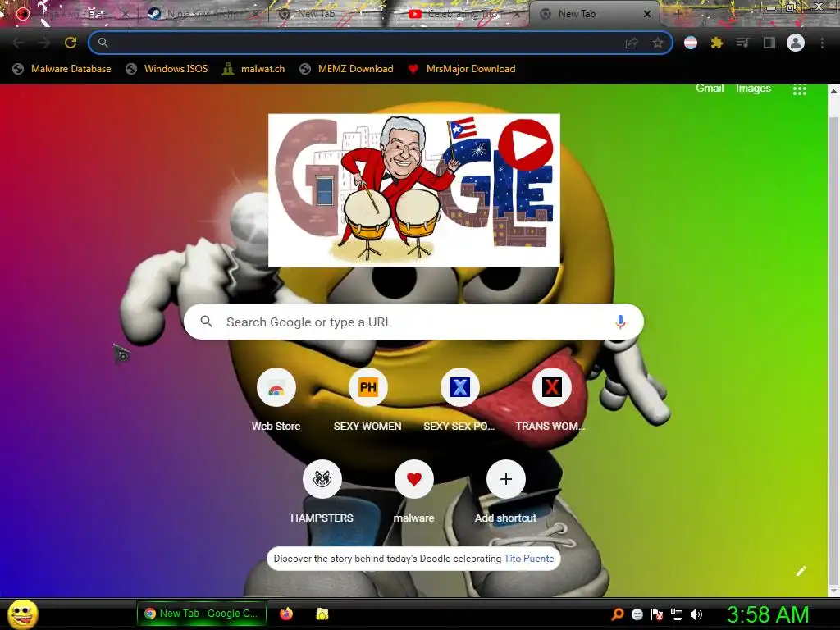Click the Doodle image
The height and width of the screenshot is (630, 840).
coord(413,190)
